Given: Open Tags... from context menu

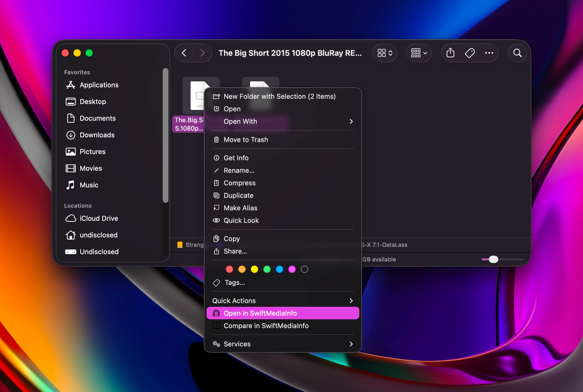Looking at the screenshot, I should (283, 283).
